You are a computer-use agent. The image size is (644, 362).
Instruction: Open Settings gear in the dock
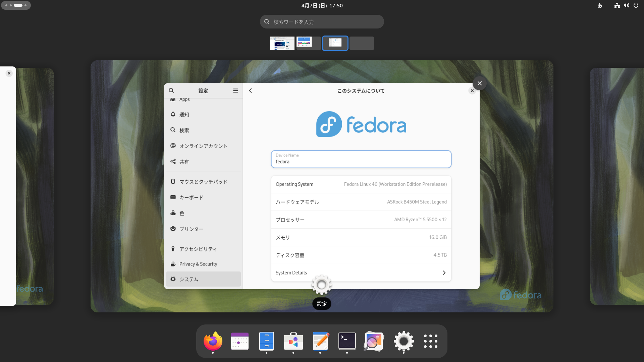[404, 341]
